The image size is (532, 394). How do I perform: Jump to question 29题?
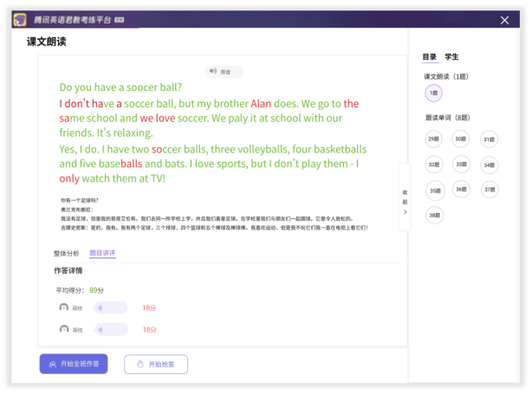click(x=434, y=139)
